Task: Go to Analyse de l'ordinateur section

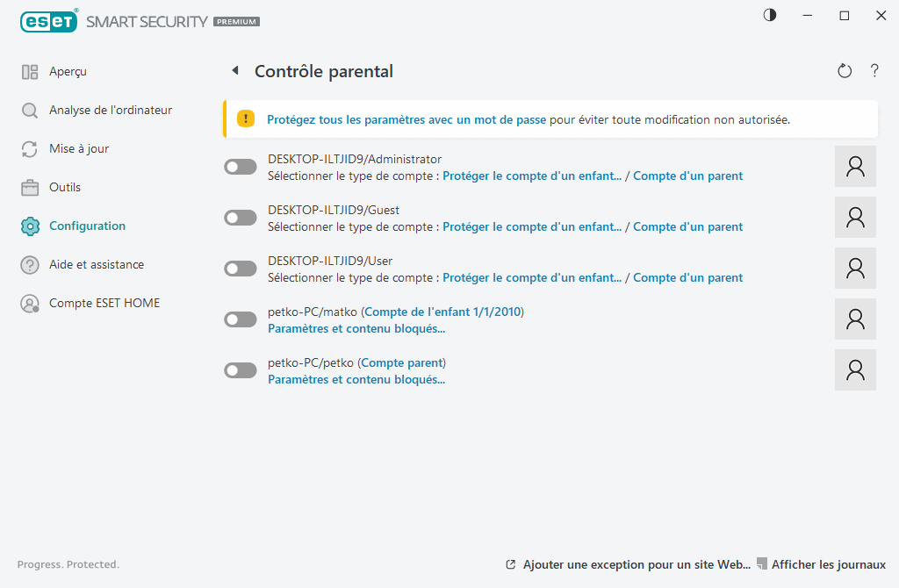Action: point(110,111)
